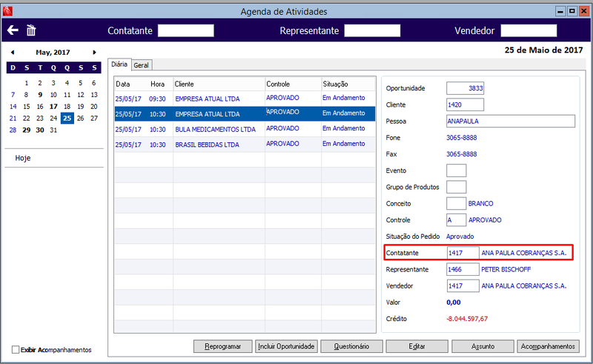The image size is (593, 364).
Task: Click the Vendedor code field 1417
Action: [463, 285]
